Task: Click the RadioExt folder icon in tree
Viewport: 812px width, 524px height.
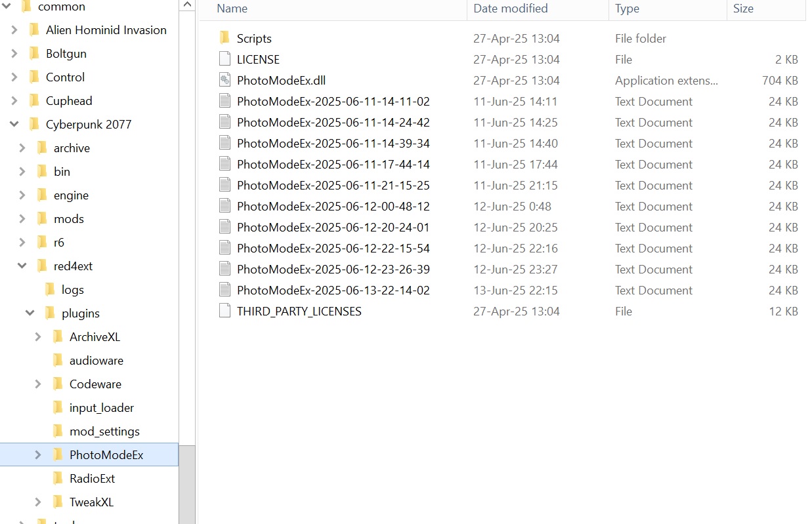Action: tap(58, 478)
